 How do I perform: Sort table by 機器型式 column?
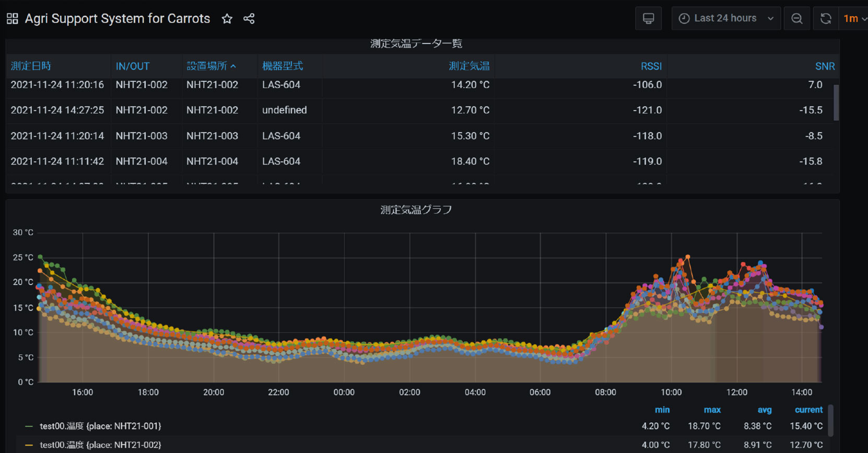pos(283,66)
